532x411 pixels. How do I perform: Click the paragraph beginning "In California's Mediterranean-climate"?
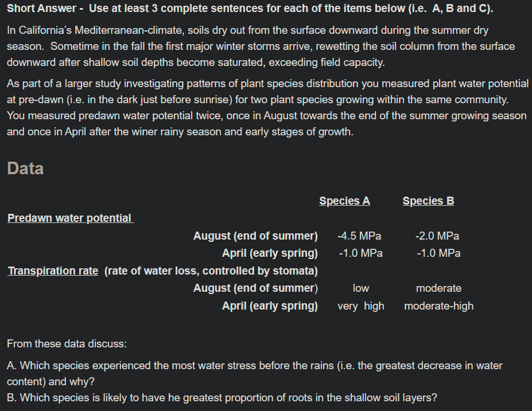(261, 46)
